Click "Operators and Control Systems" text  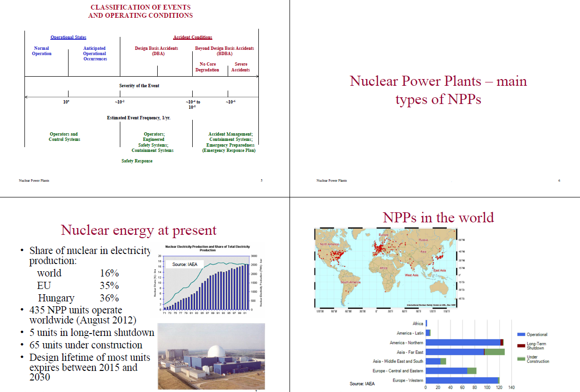(x=64, y=137)
